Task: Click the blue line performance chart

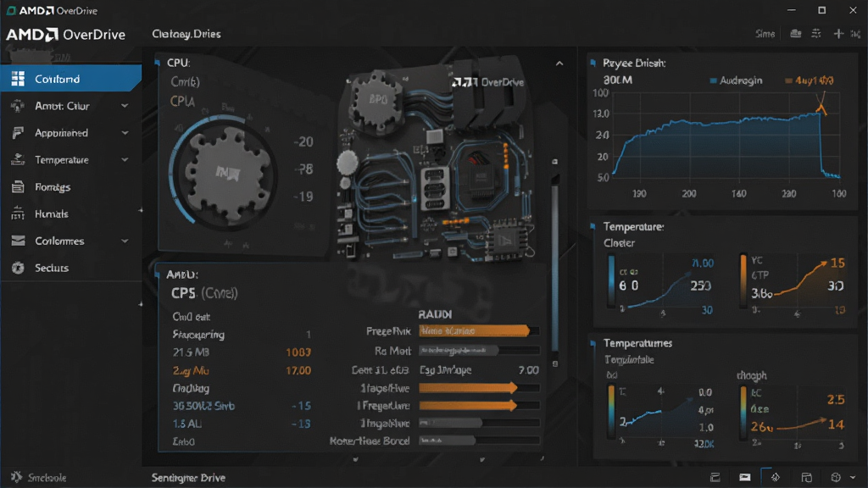Action: tap(726, 138)
